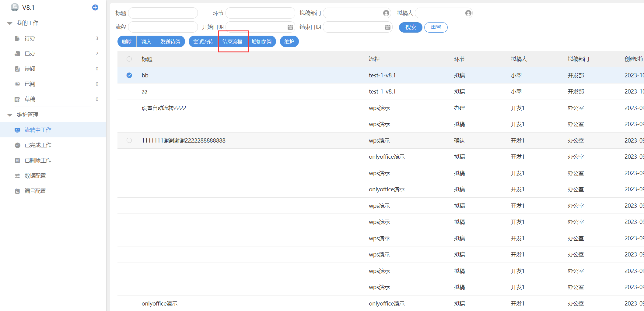
Task: Click the row titled aa
Action: (380, 92)
